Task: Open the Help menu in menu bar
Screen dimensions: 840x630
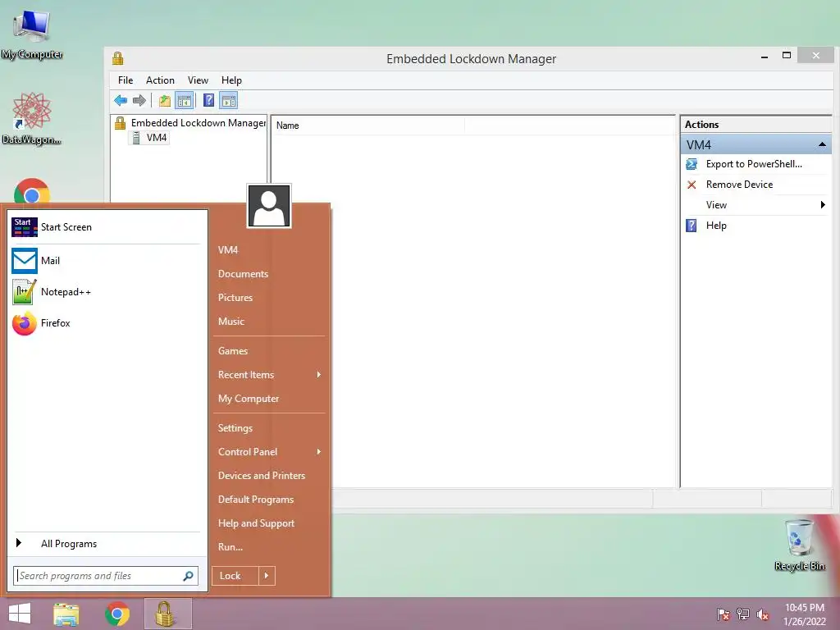Action: click(x=231, y=80)
